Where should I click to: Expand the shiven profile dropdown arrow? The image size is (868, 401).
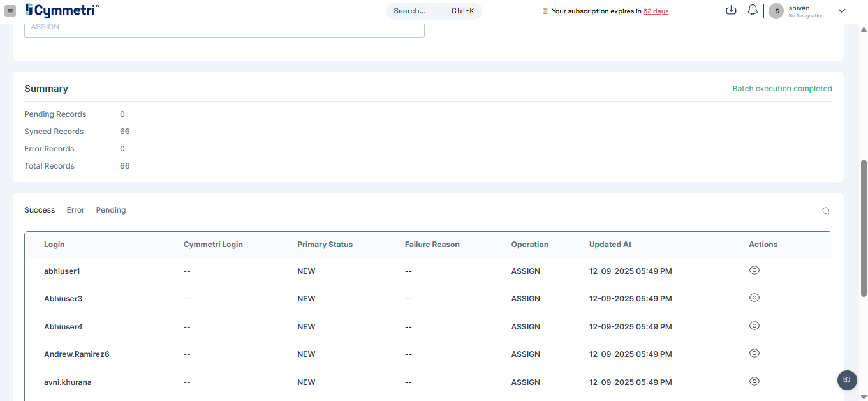pyautogui.click(x=841, y=11)
